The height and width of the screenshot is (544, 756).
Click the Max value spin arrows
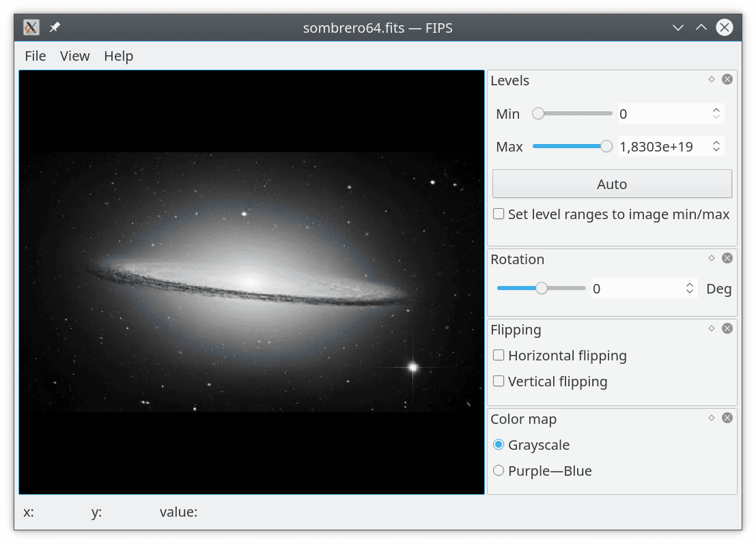716,147
